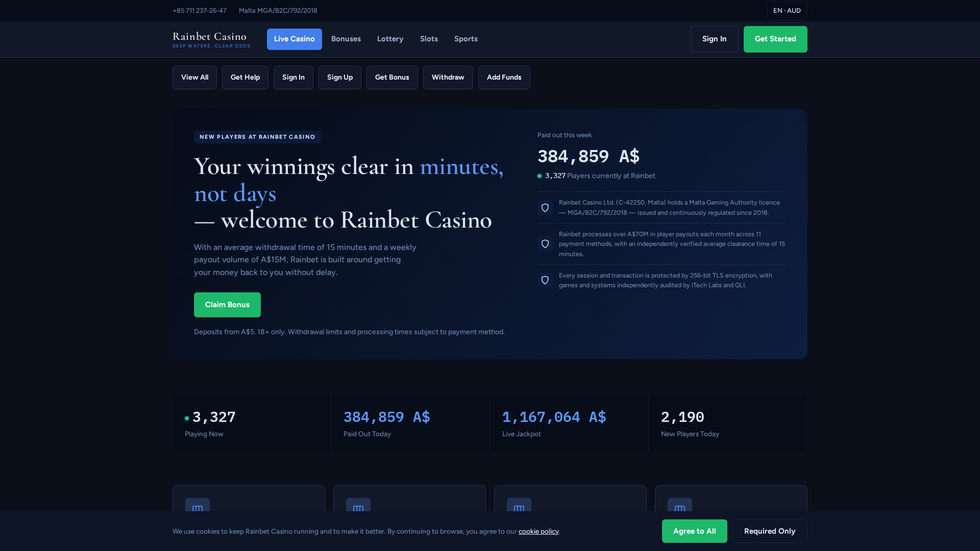Open the Sports section
This screenshot has width=980, height=551.
coord(465,39)
